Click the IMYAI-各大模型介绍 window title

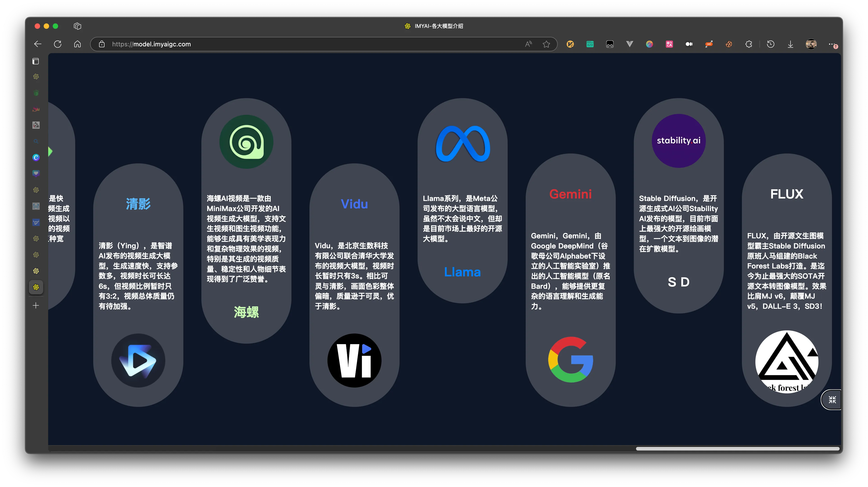[439, 26]
